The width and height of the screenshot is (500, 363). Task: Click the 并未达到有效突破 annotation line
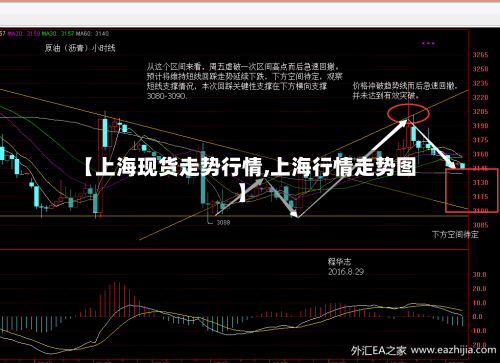tap(386, 96)
